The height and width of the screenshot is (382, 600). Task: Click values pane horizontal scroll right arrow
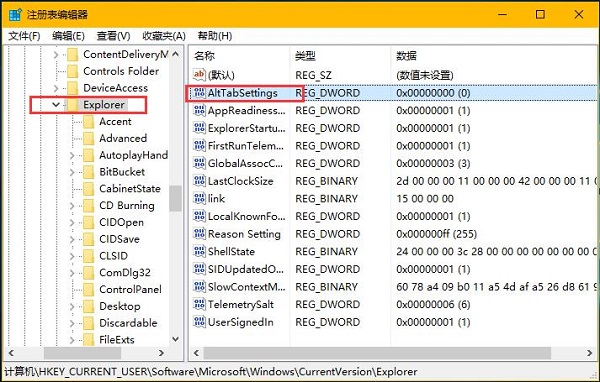pos(589,353)
